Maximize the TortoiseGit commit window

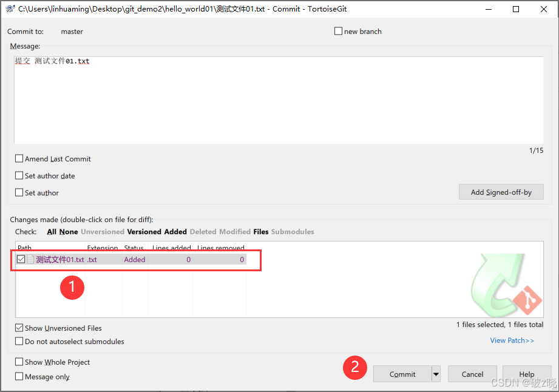tap(515, 9)
